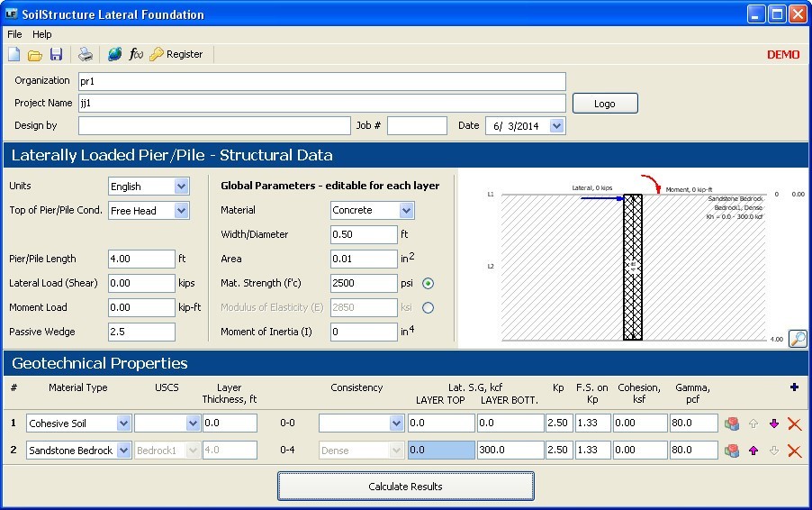Click Calculate Results button
Viewport: 812px width, 510px height.
tap(405, 487)
